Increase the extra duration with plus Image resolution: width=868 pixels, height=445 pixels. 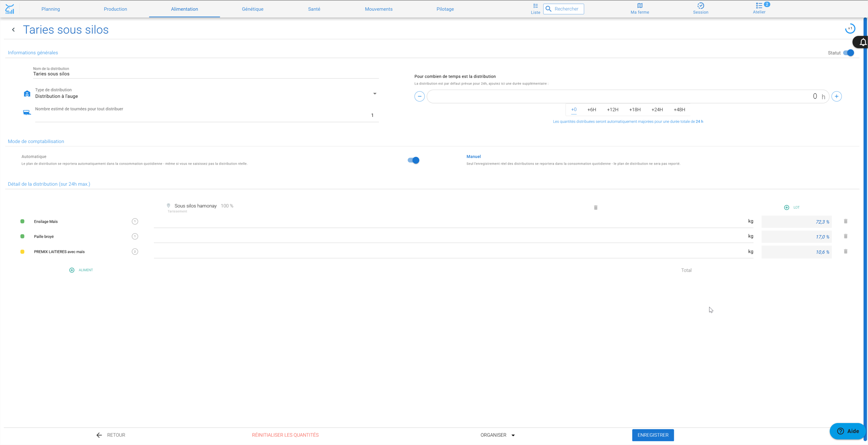pos(836,96)
